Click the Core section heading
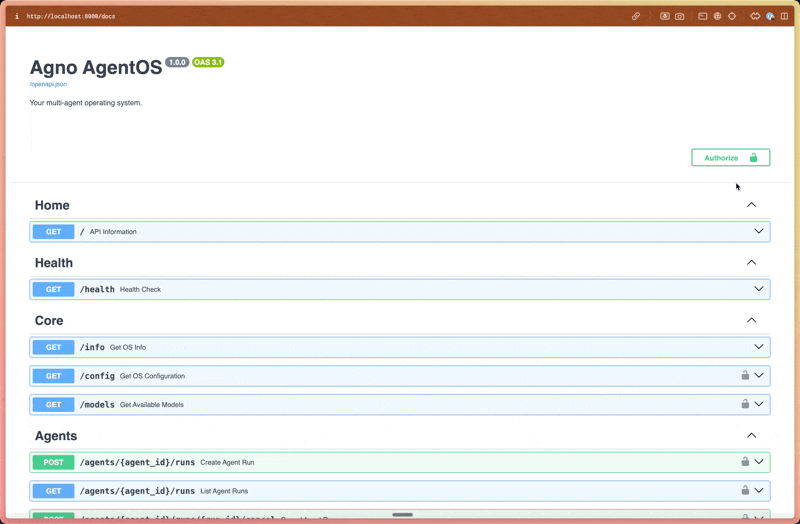800x524 pixels. 49,320
